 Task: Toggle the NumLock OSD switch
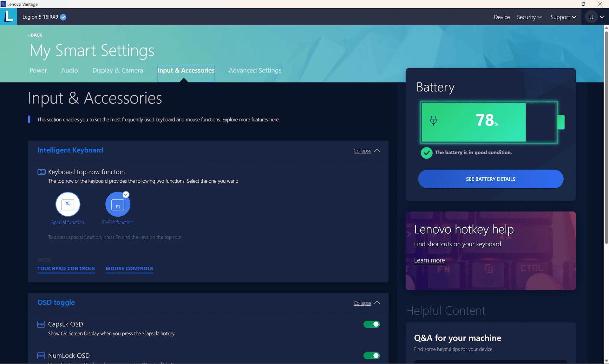coord(371,355)
